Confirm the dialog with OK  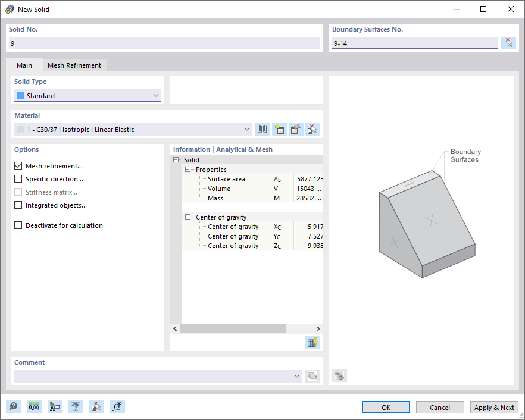click(x=386, y=407)
